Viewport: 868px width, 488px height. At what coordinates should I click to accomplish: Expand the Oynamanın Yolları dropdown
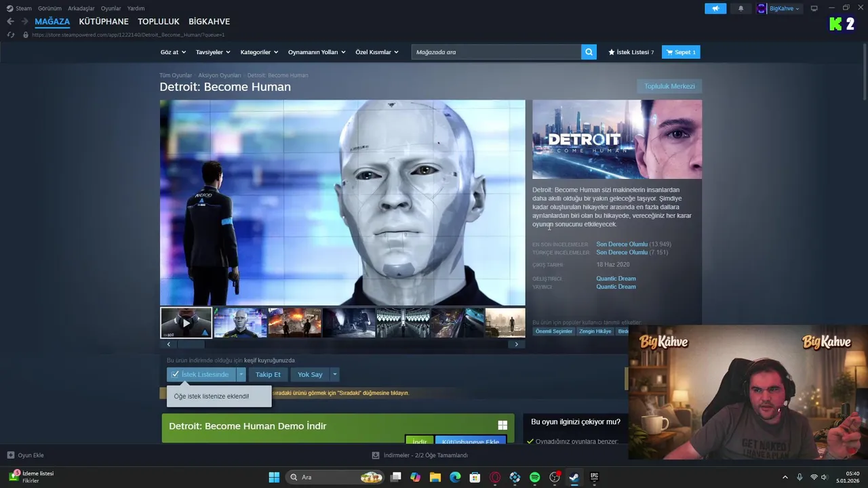pos(317,52)
